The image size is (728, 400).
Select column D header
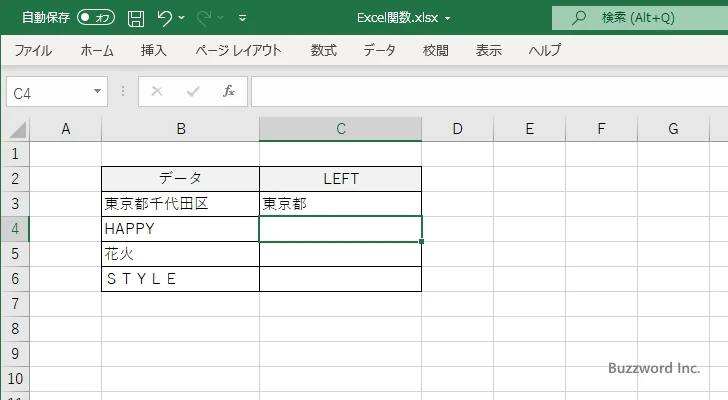(457, 129)
